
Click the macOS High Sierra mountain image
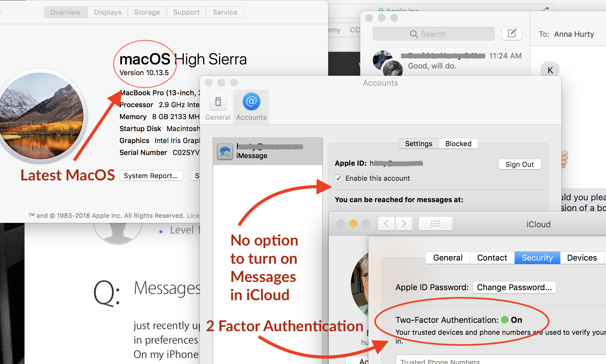click(x=41, y=115)
